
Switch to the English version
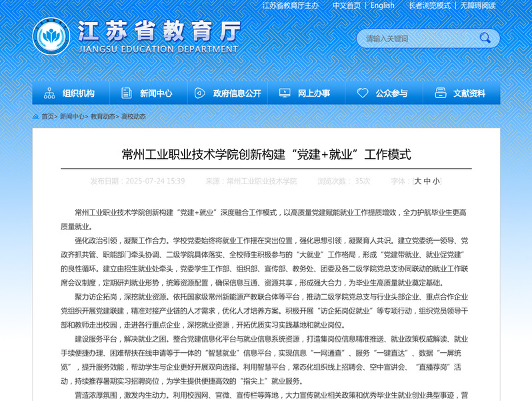click(382, 5)
